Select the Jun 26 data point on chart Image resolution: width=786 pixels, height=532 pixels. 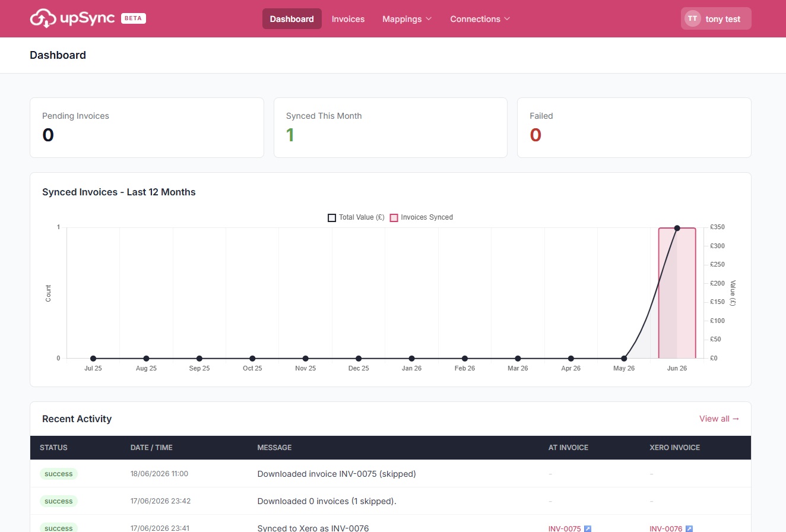(677, 228)
